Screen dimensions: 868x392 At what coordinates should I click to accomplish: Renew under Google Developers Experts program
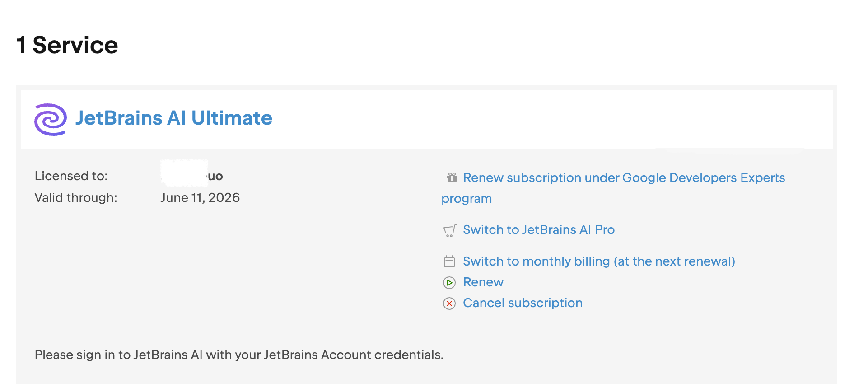point(613,188)
